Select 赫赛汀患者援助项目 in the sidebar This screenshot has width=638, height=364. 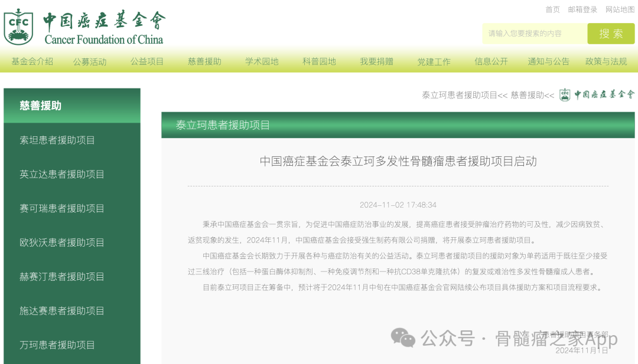click(62, 277)
